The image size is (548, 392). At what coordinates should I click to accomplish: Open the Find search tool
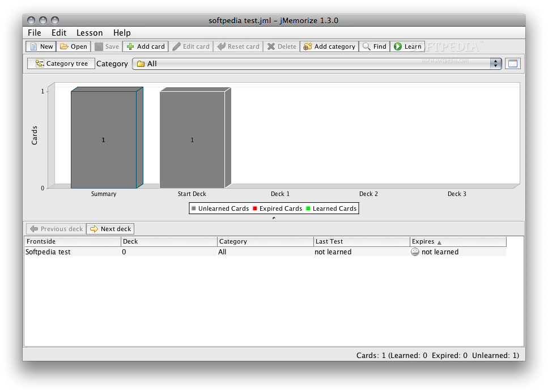click(x=374, y=46)
